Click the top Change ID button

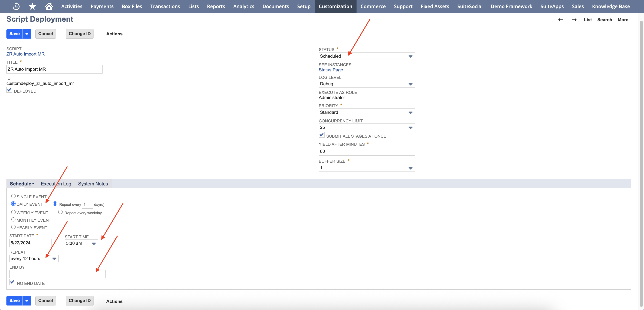[80, 34]
